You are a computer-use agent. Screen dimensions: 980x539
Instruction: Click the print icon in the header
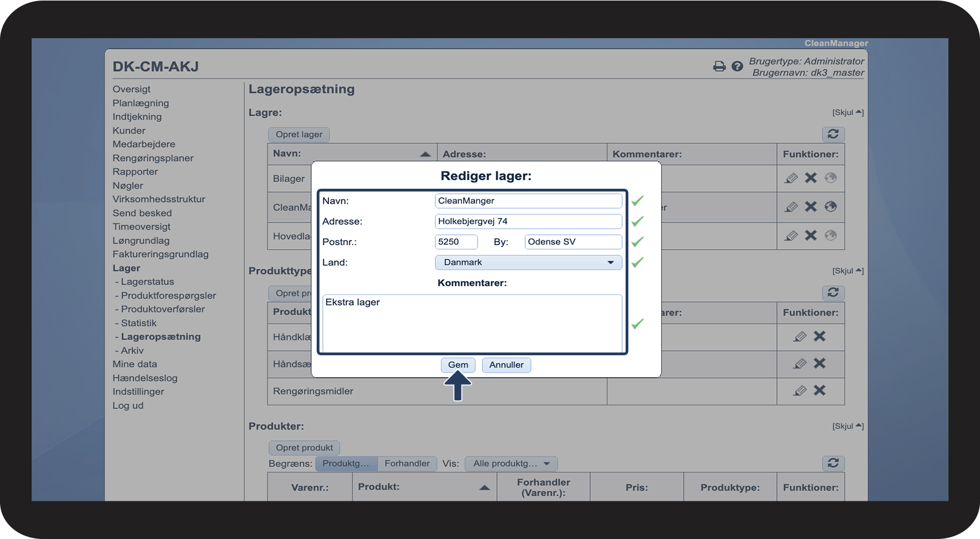tap(719, 67)
